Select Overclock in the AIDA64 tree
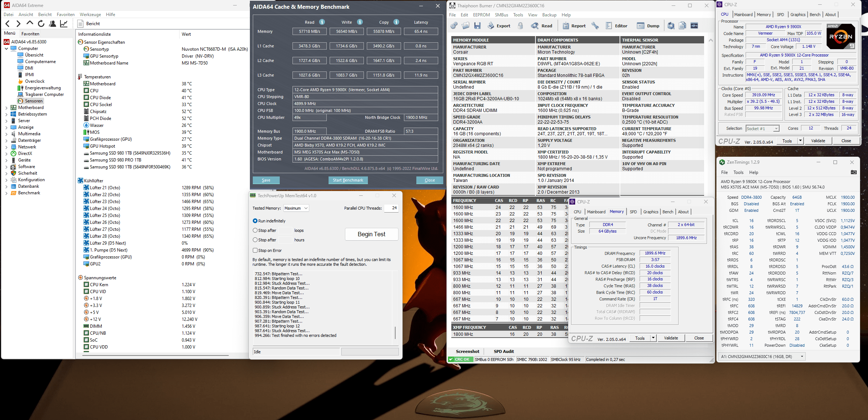 click(x=35, y=81)
